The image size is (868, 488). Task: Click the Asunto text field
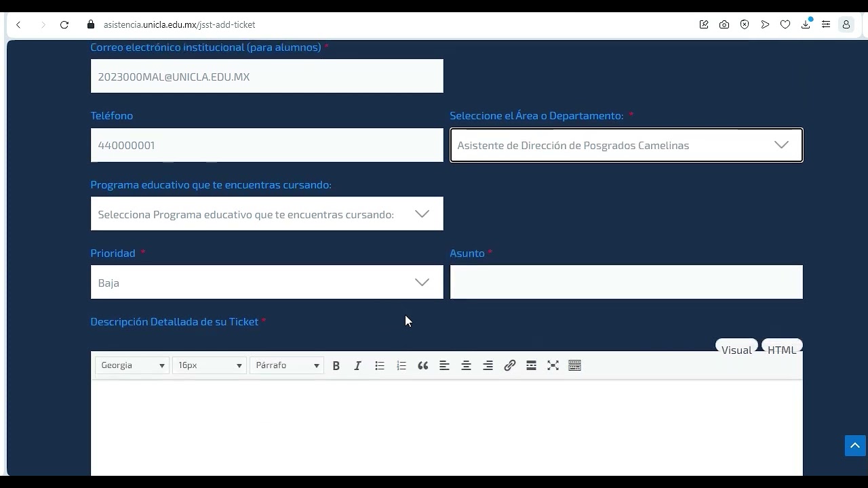(627, 282)
